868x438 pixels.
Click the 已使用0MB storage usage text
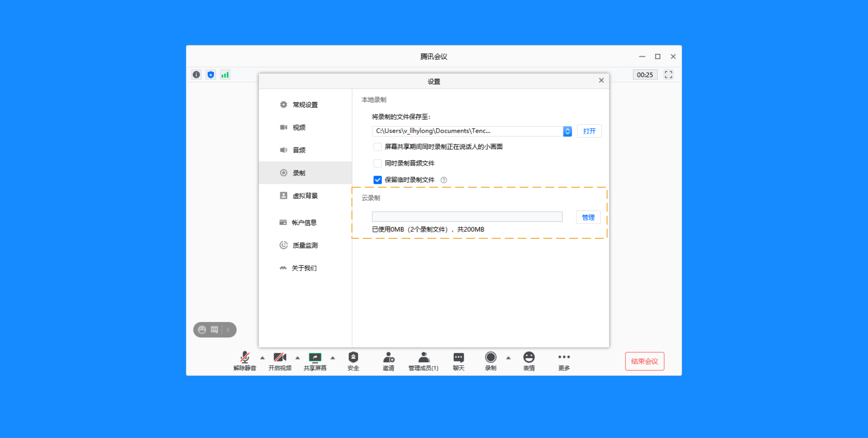coord(428,229)
